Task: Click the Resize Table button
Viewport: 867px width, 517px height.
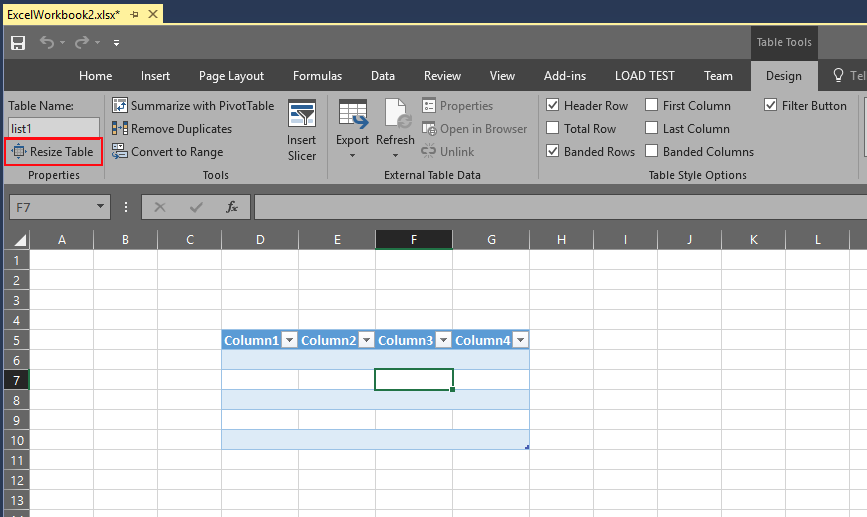Action: (x=53, y=152)
